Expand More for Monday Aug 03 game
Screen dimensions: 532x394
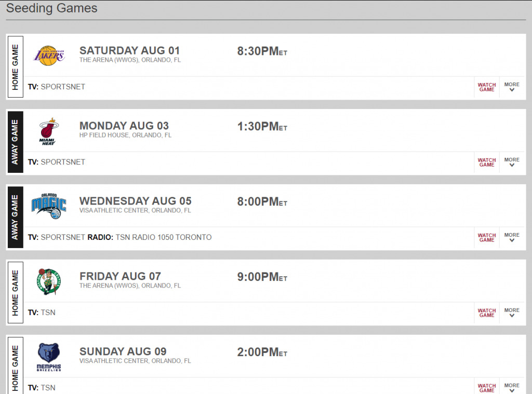point(512,162)
